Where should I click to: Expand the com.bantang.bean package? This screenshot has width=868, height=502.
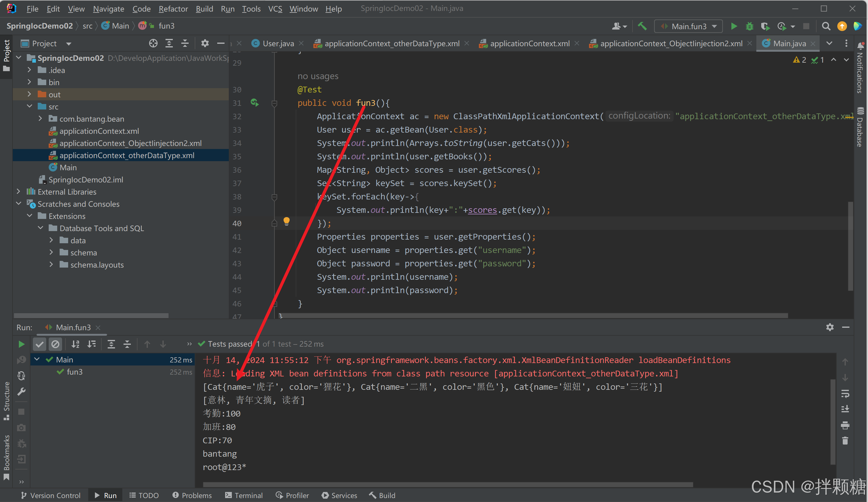(x=40, y=119)
